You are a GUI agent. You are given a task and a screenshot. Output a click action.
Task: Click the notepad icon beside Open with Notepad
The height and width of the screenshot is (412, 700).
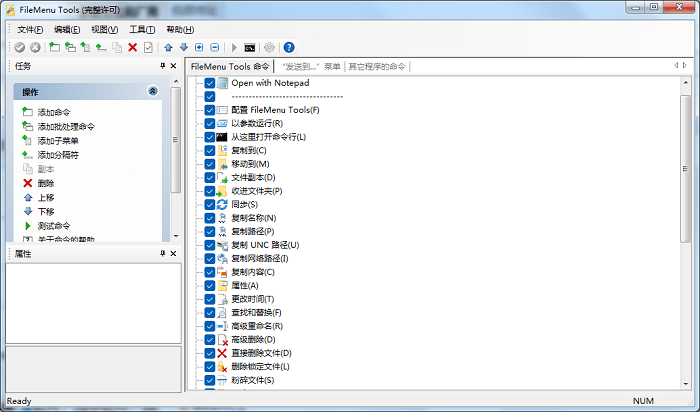[222, 83]
